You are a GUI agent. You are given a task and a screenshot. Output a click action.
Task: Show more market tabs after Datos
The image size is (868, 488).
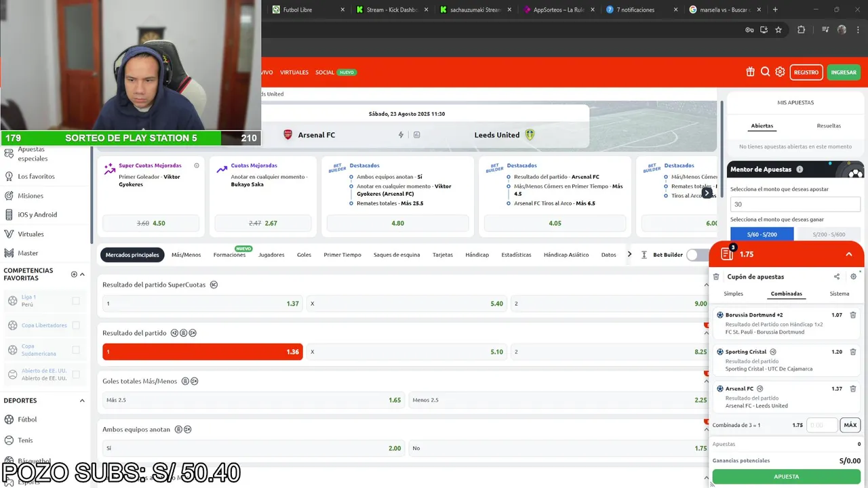point(629,255)
